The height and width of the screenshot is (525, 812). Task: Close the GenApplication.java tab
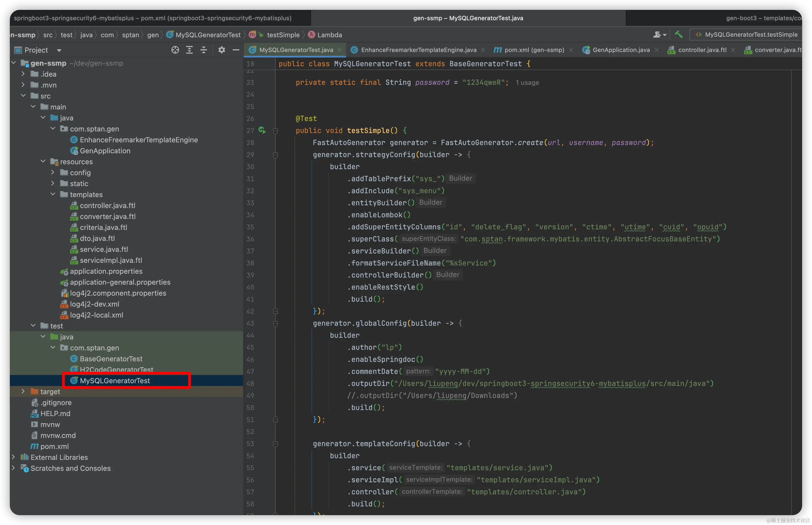pos(656,50)
